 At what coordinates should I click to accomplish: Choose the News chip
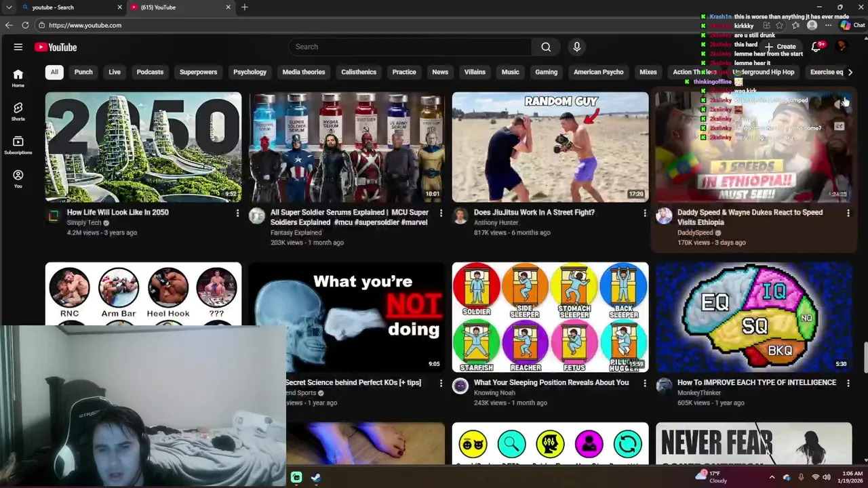point(440,72)
